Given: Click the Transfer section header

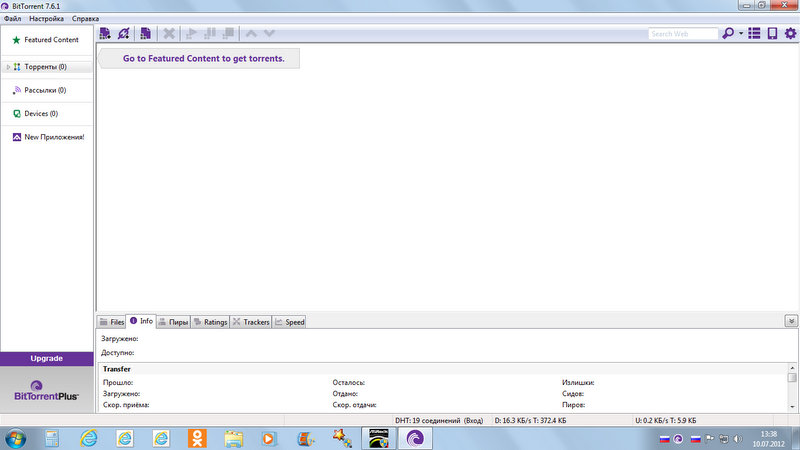Looking at the screenshot, I should (116, 369).
